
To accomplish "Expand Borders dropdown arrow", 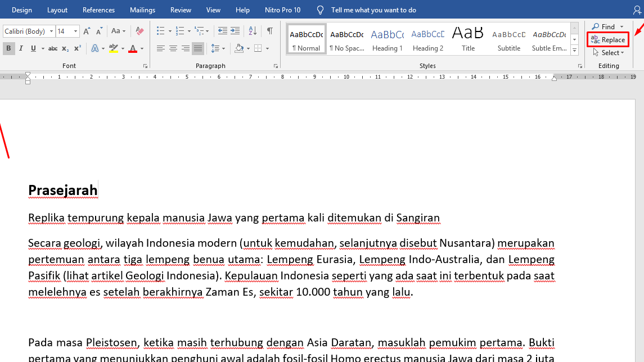I will tap(267, 49).
